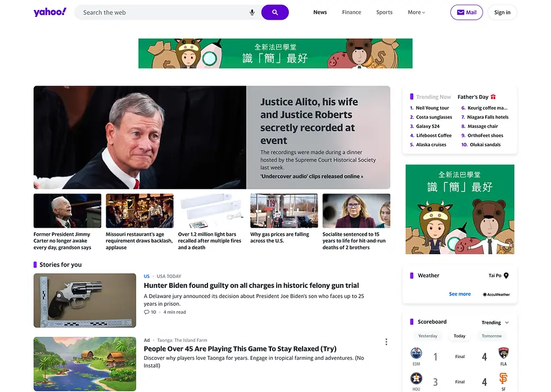The image size is (551, 392).
Task: Read Over 1.2 million light bars recalled
Action: 209,241
